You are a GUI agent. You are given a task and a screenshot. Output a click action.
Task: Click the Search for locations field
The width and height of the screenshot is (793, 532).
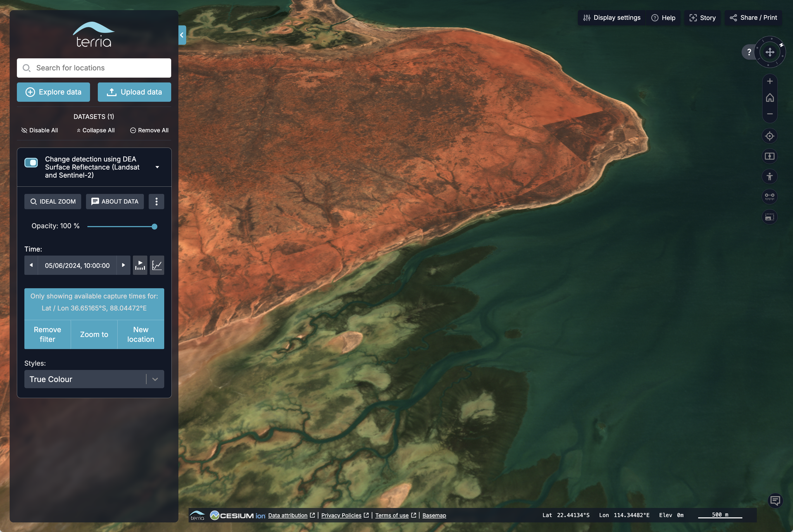click(x=94, y=68)
